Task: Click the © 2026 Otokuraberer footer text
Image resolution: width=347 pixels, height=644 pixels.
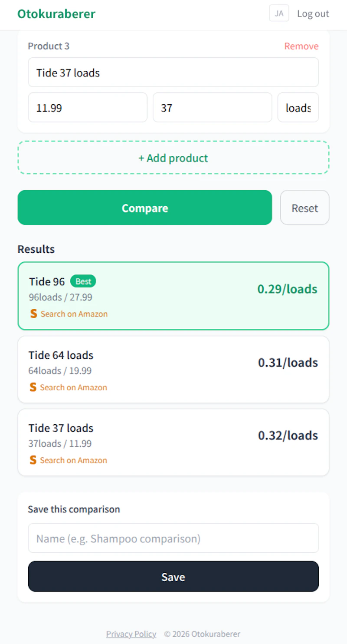Action: (x=202, y=634)
